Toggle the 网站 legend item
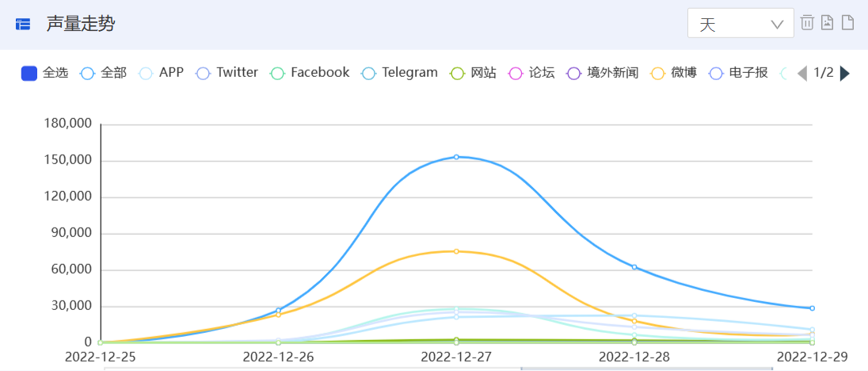 pos(473,73)
